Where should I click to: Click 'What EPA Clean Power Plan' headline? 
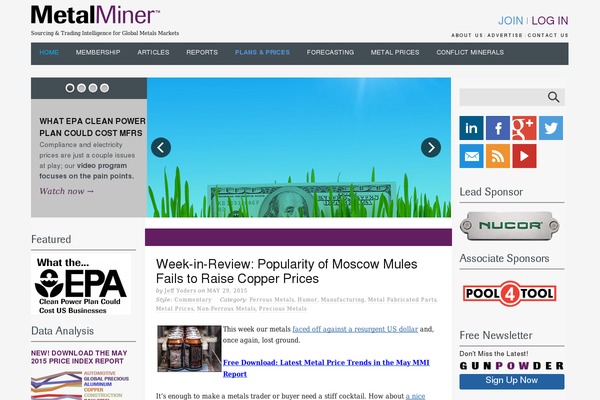[x=92, y=127]
